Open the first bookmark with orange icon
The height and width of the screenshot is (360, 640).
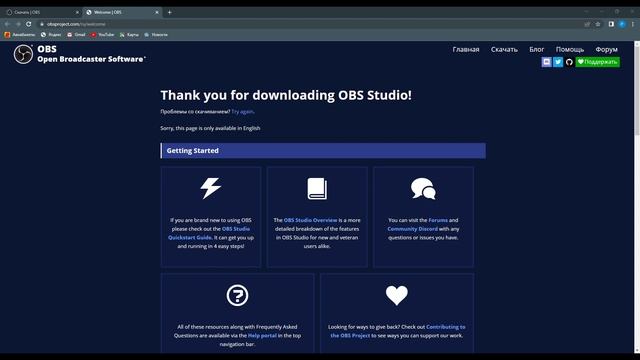coord(20,35)
